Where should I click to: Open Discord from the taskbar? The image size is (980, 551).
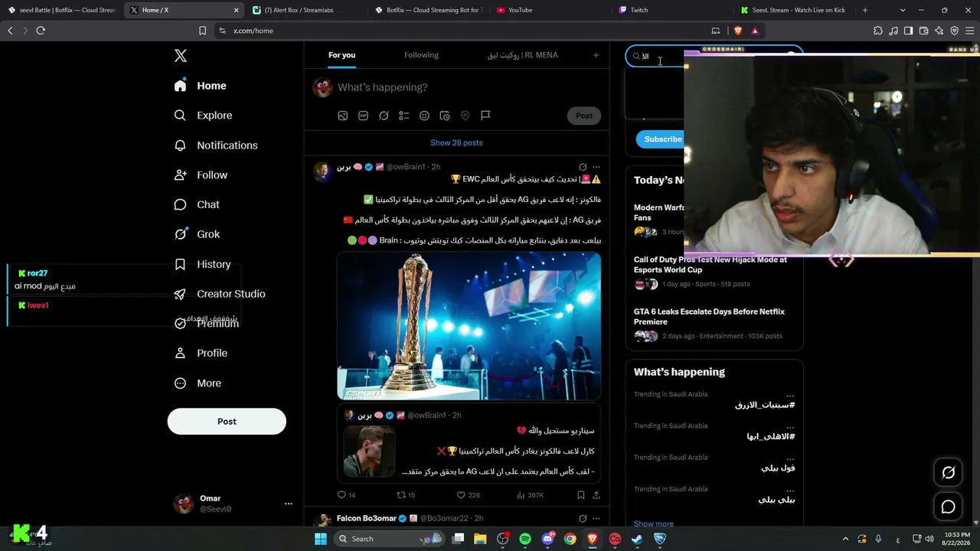click(x=547, y=539)
